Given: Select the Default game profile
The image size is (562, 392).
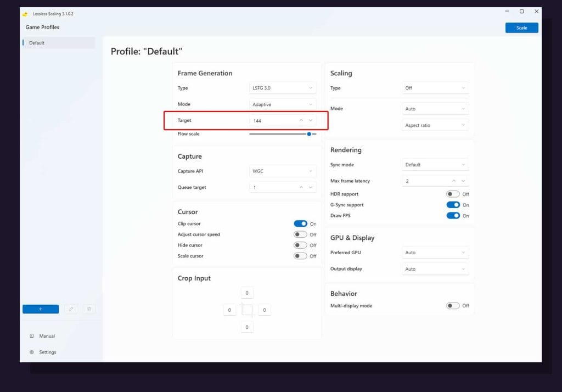Looking at the screenshot, I should coord(59,43).
